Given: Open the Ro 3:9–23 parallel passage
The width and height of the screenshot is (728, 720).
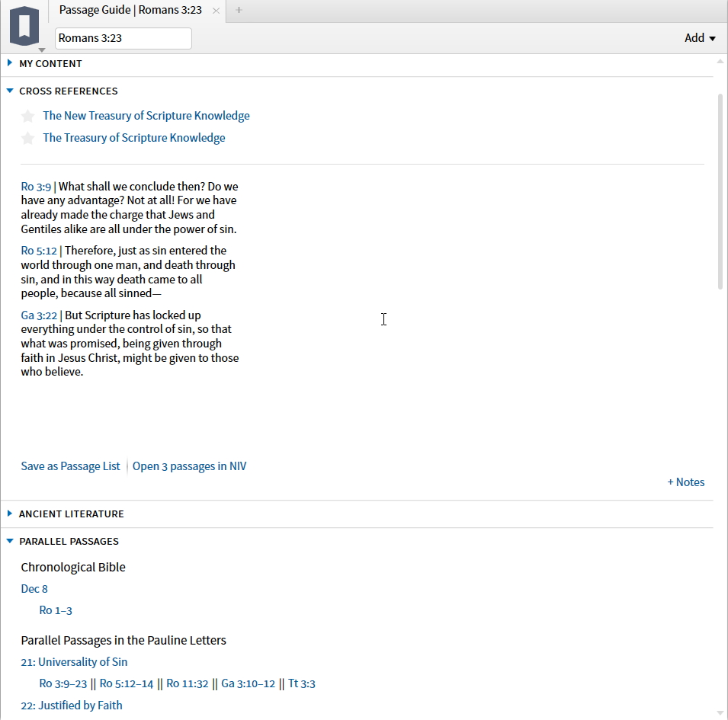Looking at the screenshot, I should pyautogui.click(x=63, y=683).
